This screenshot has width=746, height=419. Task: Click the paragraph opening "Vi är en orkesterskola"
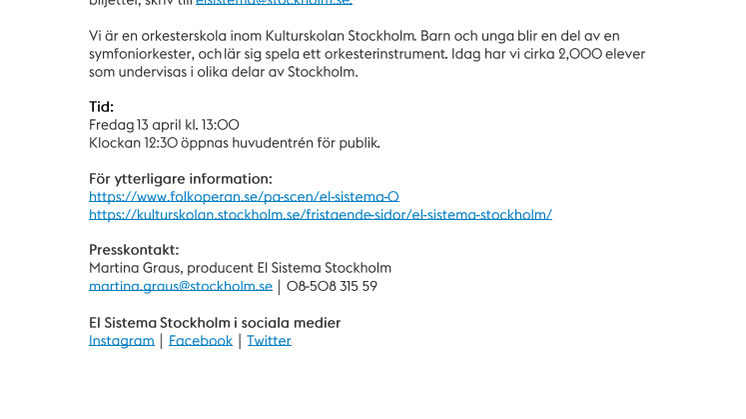(x=160, y=36)
